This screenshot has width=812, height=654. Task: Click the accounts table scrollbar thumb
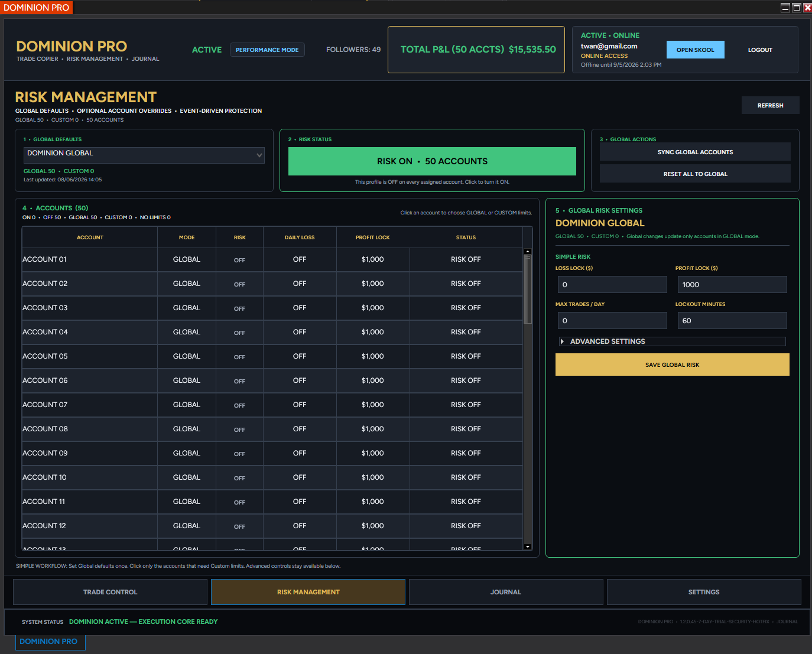tap(528, 289)
